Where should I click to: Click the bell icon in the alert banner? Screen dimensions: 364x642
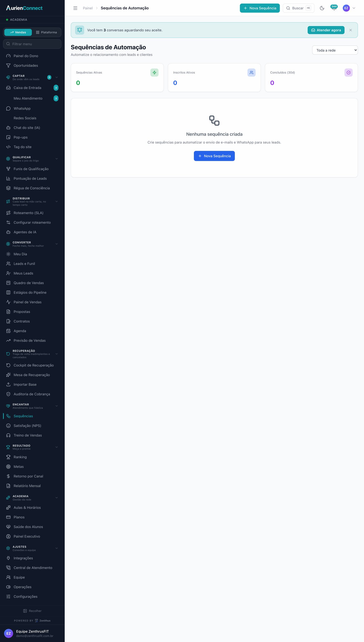pyautogui.click(x=80, y=30)
